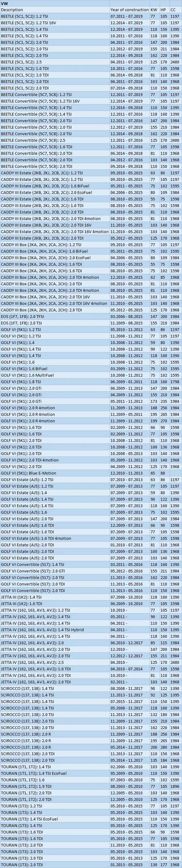Viewport: 182px width, 868px height.
Task: Click date 06.2010 - 12.2017
Action: point(126,643)
